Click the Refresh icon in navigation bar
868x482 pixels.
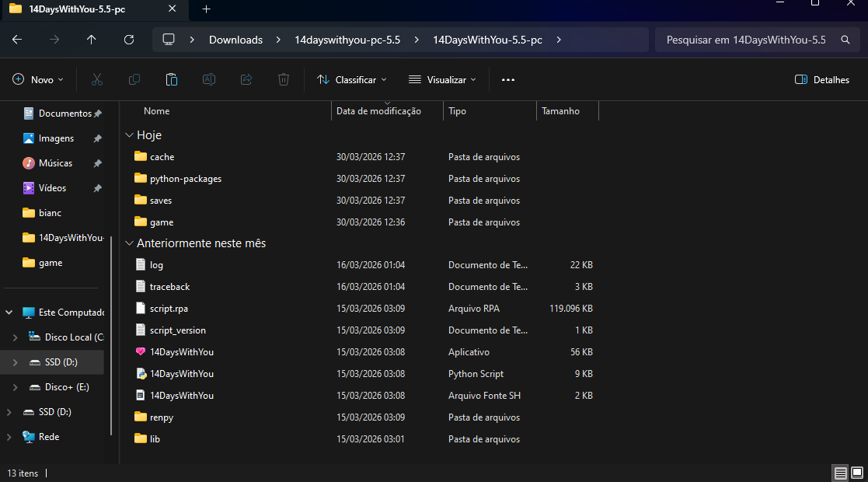129,40
